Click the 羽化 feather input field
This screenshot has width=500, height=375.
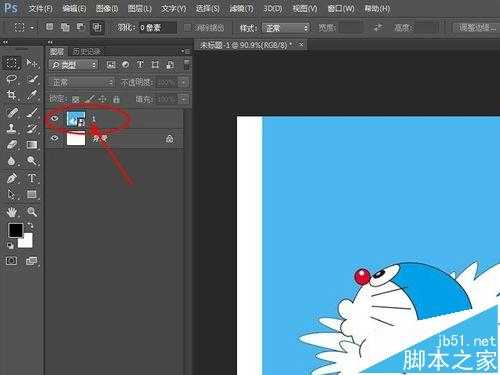click(157, 28)
